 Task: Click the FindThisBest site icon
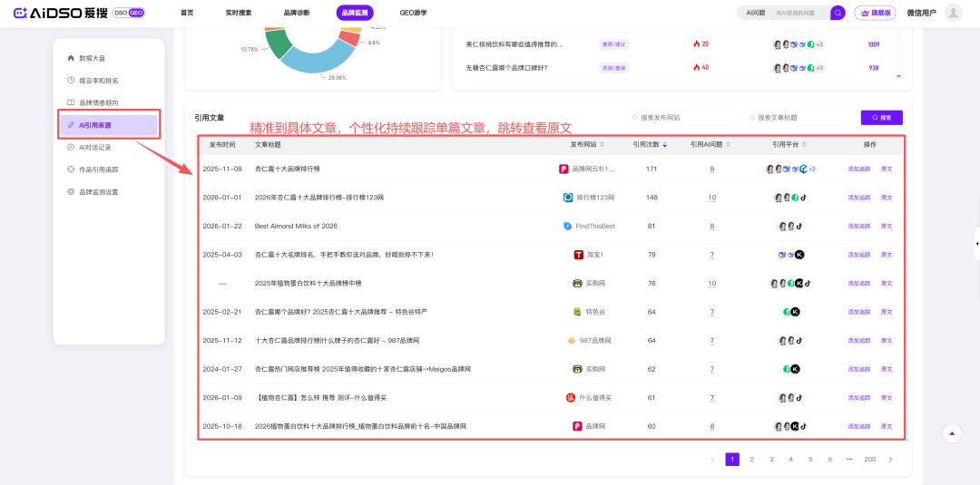[x=567, y=226]
